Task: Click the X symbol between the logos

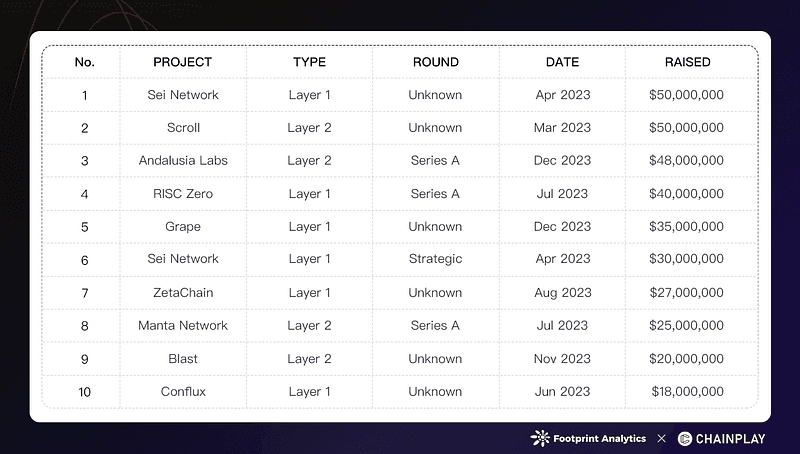Action: (x=662, y=438)
